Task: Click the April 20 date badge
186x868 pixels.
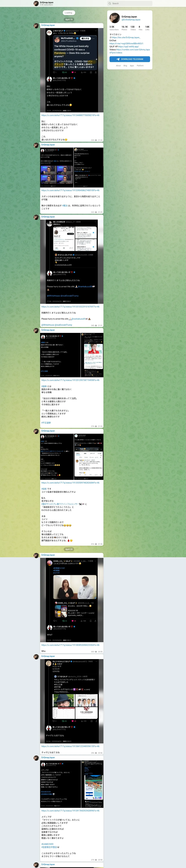Action: (x=69, y=549)
